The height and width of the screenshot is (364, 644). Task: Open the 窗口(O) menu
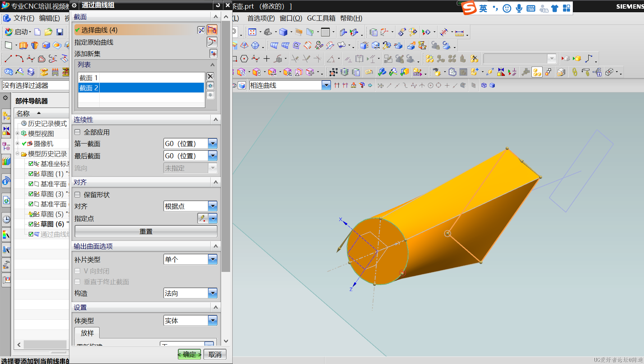pos(291,18)
